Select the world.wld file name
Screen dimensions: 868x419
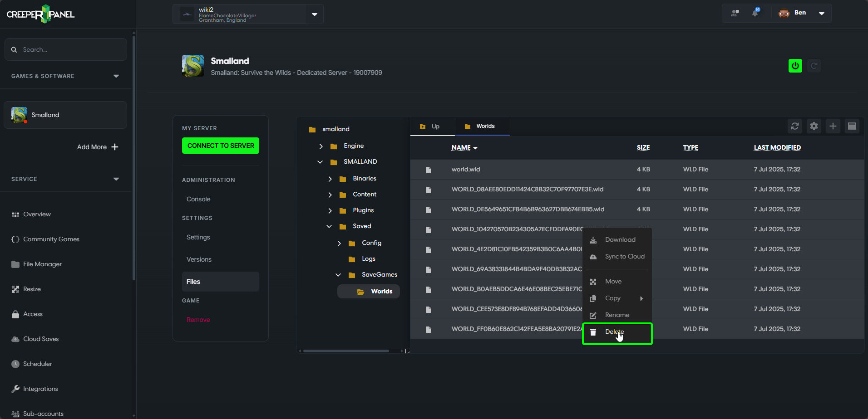[466, 169]
